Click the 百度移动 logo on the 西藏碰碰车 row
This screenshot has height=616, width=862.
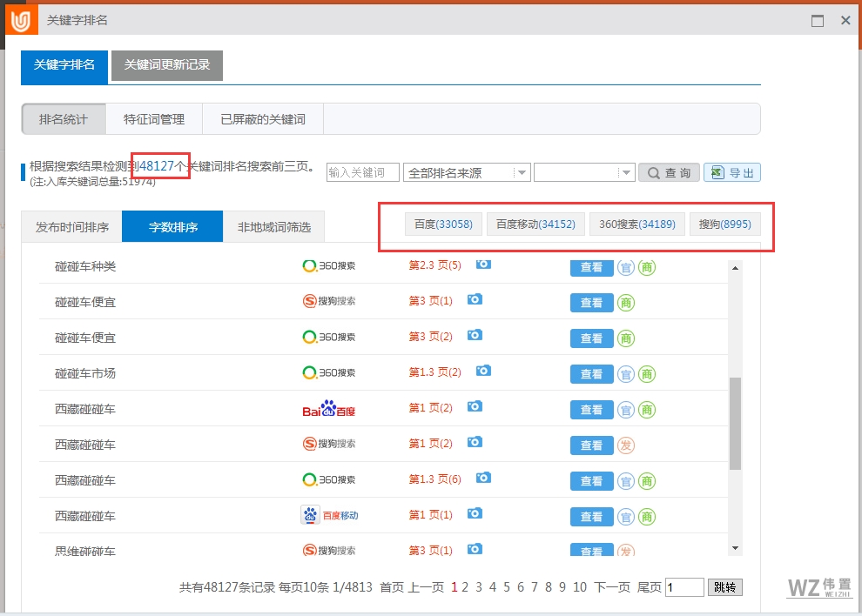(x=329, y=515)
